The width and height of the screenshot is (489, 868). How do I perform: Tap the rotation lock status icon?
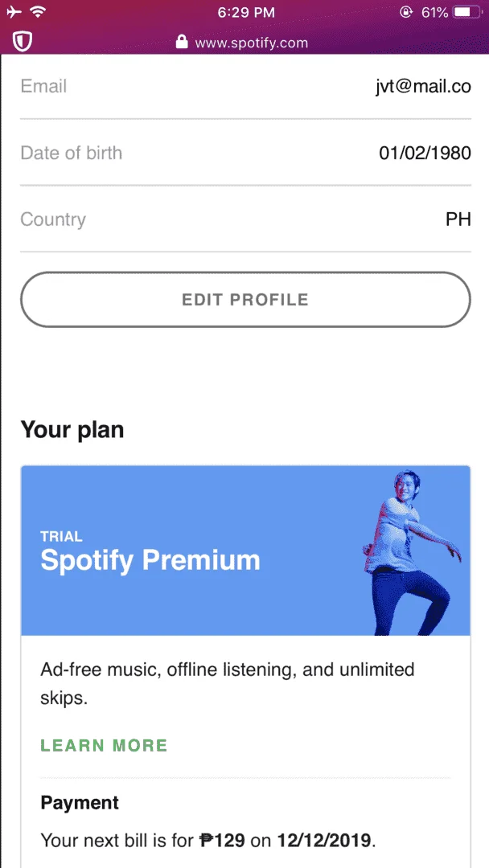click(x=406, y=12)
